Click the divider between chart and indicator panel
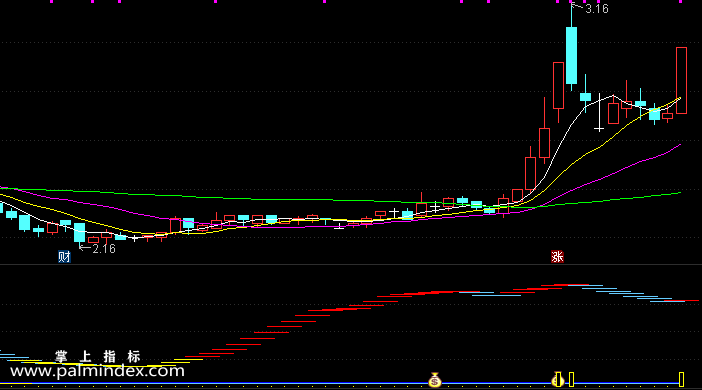Screen dimensions: 702x390 click(351, 265)
